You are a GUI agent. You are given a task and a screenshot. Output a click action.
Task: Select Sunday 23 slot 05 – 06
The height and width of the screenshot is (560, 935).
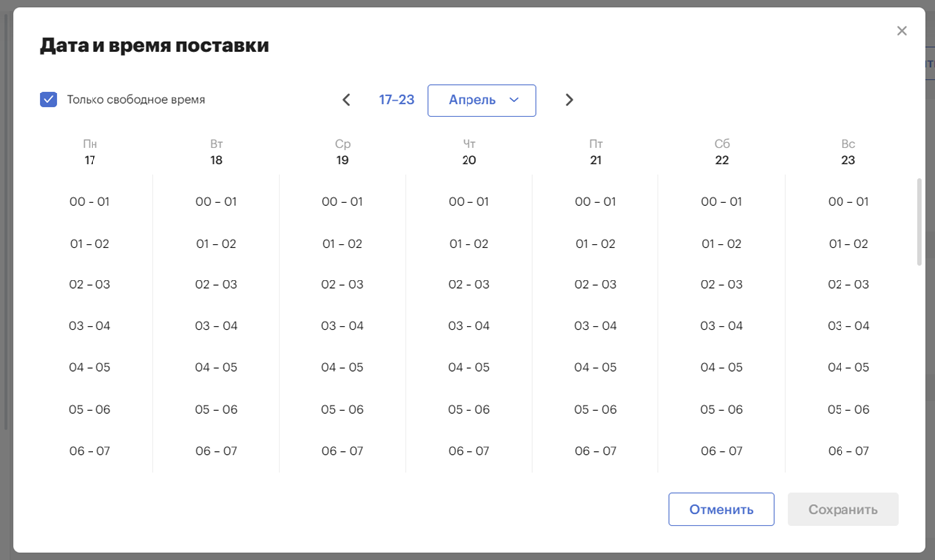point(847,409)
